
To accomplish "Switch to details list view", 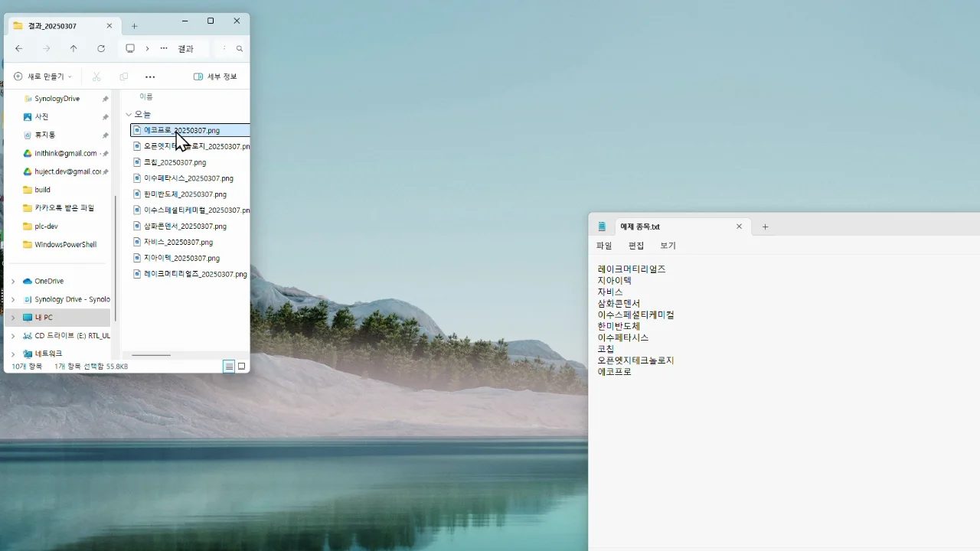I will click(229, 367).
